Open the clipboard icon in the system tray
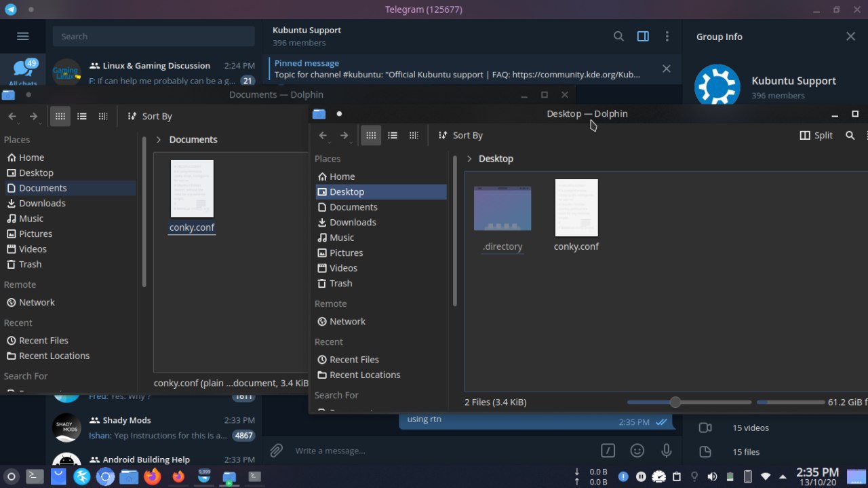The image size is (868, 488). tap(676, 476)
